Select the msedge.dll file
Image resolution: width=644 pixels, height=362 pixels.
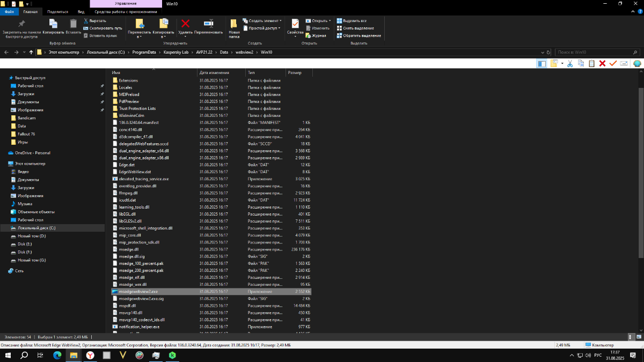[x=128, y=249]
